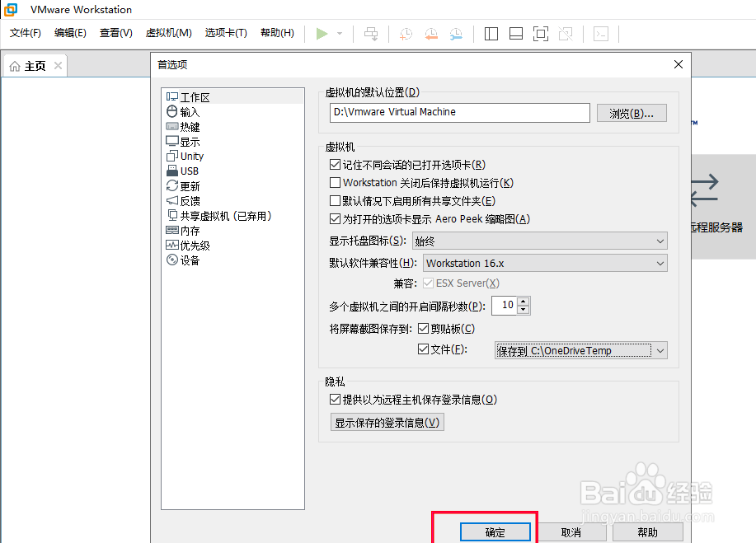Close the 主页 tab with its X

point(58,65)
